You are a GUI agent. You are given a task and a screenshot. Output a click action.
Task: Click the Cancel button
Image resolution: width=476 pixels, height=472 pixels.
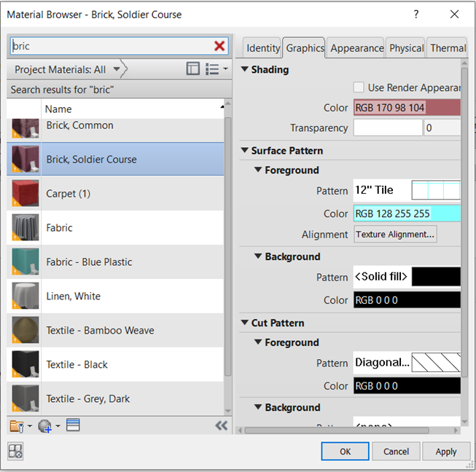pos(396,451)
